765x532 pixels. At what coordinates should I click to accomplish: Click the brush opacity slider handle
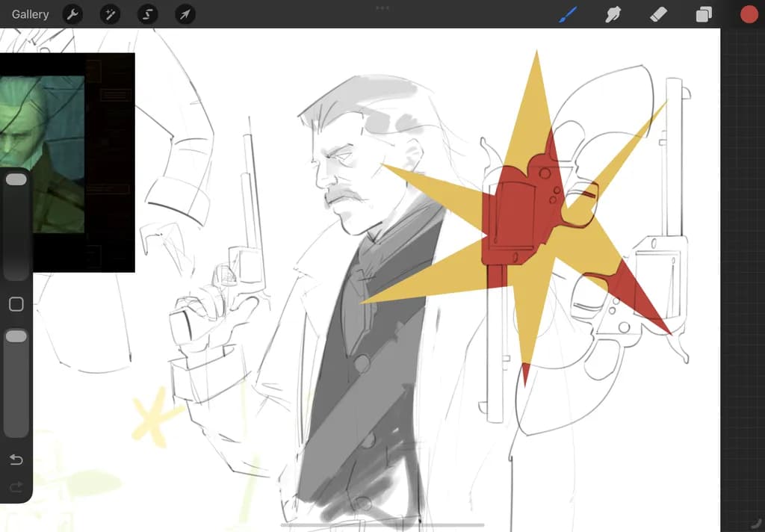(x=16, y=336)
